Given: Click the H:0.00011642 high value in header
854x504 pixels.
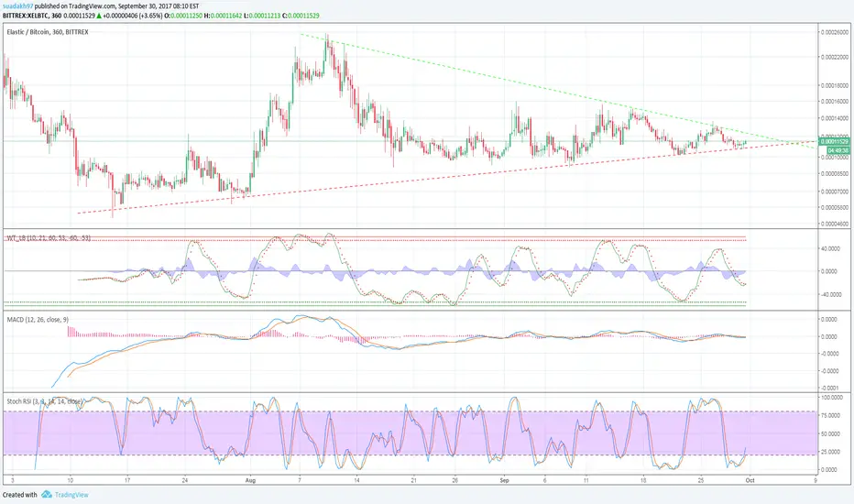Looking at the screenshot, I should tap(223, 16).
